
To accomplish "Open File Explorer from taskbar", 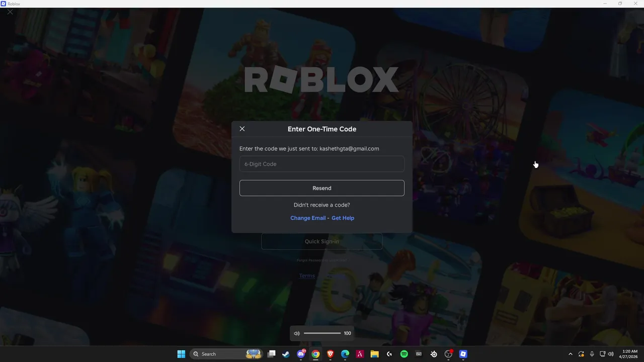I will 374,354.
